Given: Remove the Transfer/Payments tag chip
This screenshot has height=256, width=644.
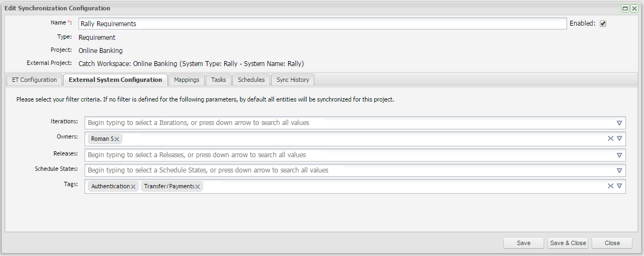Looking at the screenshot, I should (198, 187).
